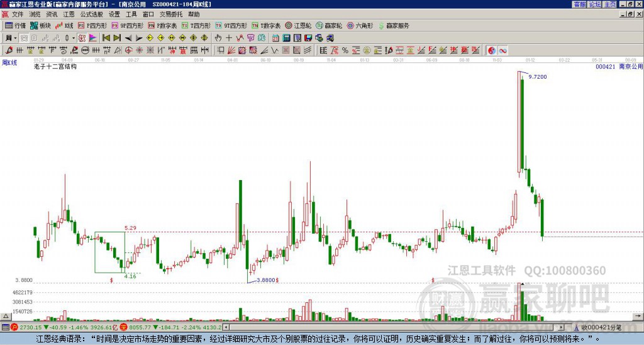This screenshot has width=644, height=345.
Task: Open the calculator icon
Action: (286, 38)
